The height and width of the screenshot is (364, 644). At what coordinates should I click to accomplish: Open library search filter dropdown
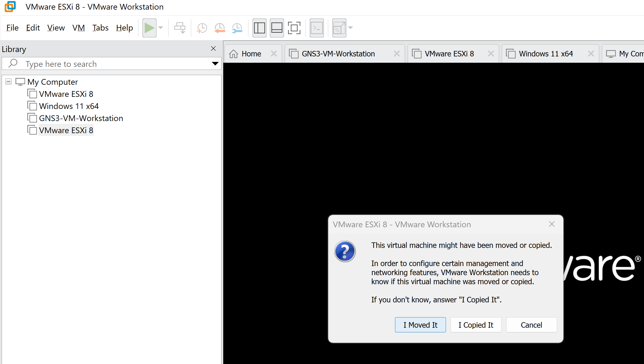(215, 64)
